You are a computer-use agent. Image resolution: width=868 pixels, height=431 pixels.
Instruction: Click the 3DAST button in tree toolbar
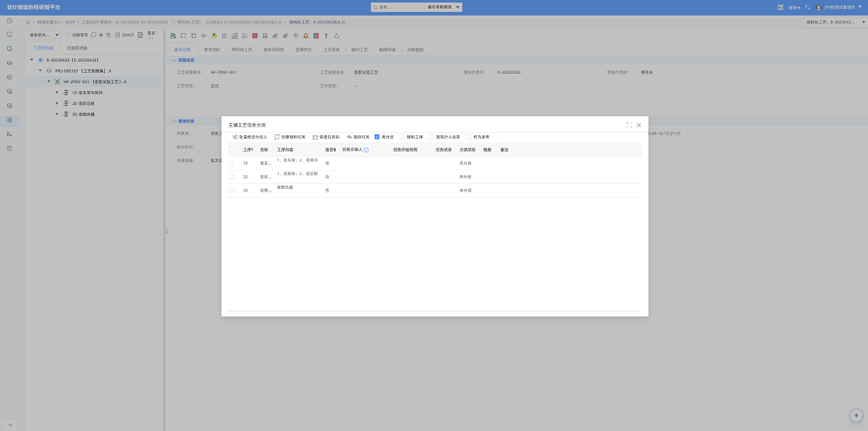pyautogui.click(x=124, y=35)
